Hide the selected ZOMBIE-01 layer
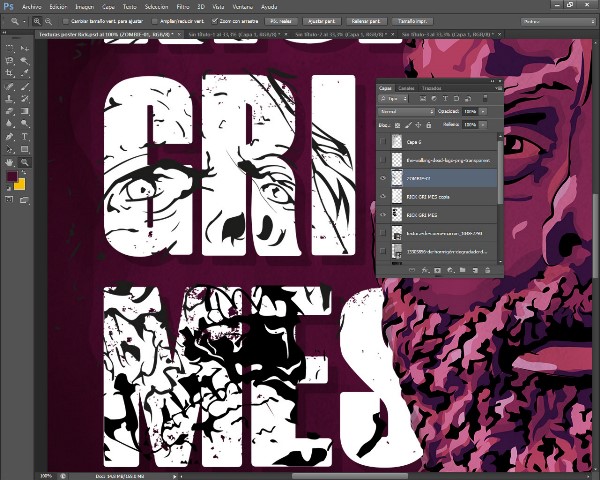The width and height of the screenshot is (600, 480). 383,178
